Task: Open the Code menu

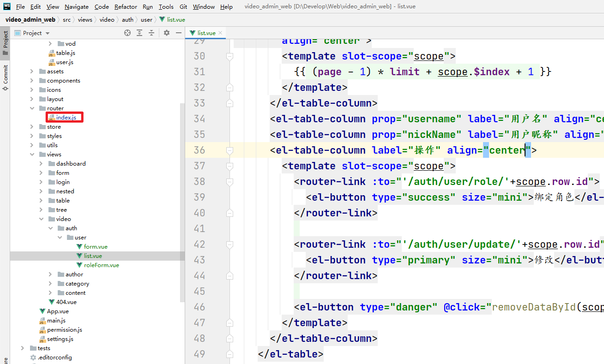Action: [x=102, y=6]
